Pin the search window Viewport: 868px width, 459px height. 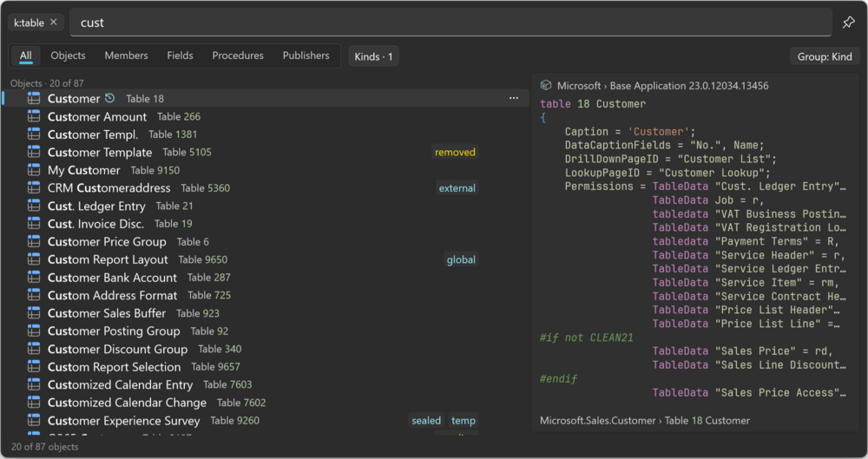[848, 23]
